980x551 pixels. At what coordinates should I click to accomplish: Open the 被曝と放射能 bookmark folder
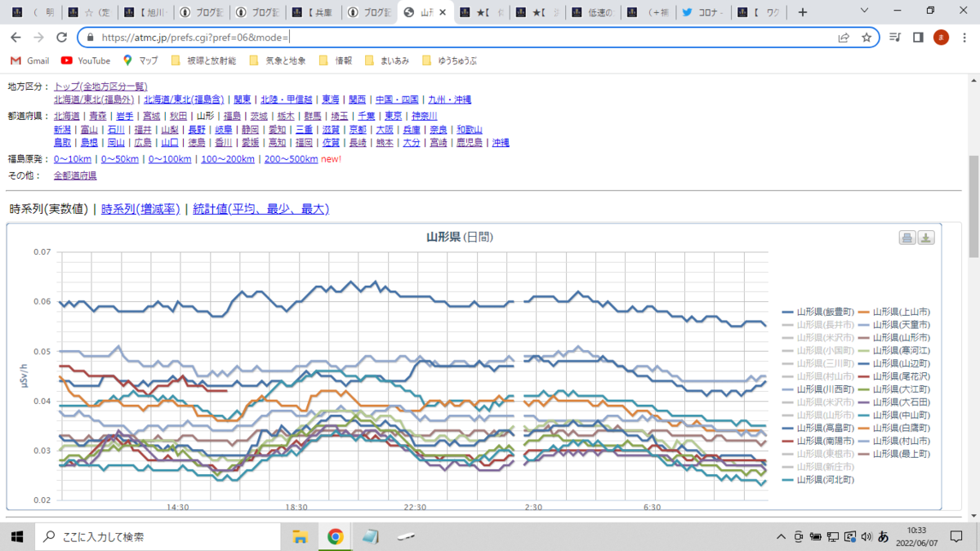[204, 60]
